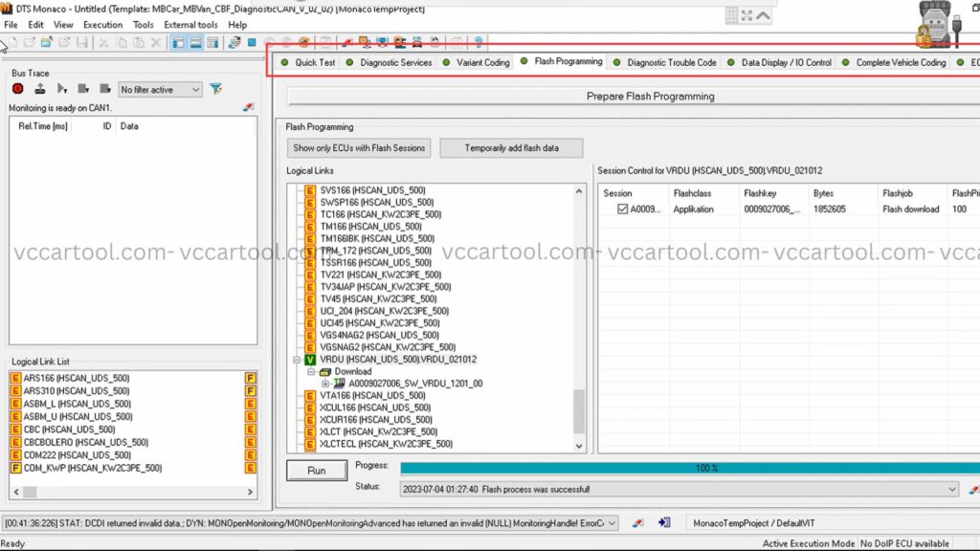
Task: Click the E icon of the SVS166 link
Action: [310, 190]
